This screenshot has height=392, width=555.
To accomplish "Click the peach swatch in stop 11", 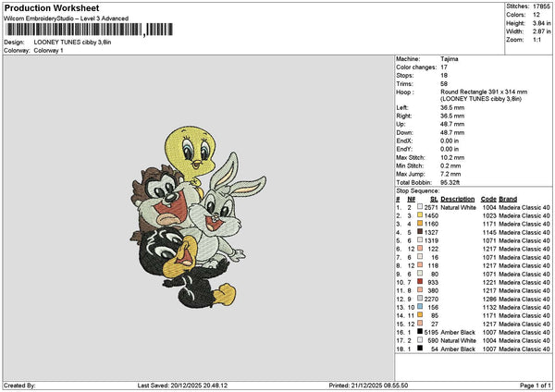I will [x=420, y=289].
